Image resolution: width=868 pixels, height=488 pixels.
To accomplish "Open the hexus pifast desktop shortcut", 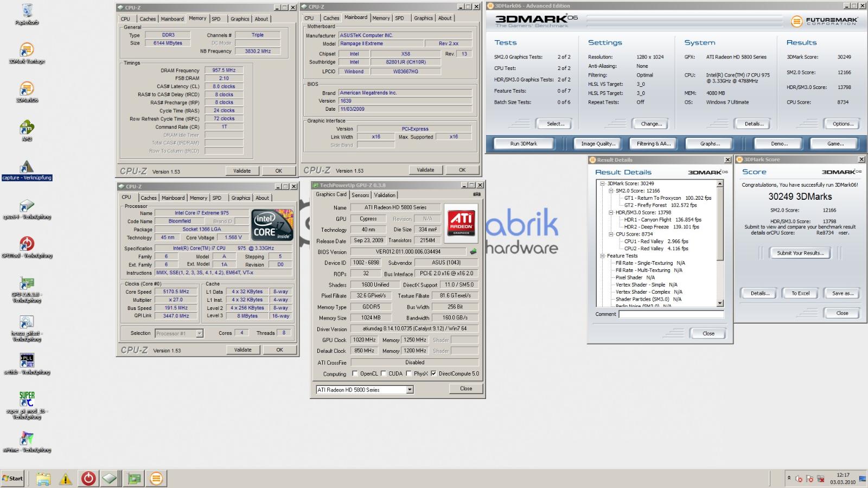I will click(x=27, y=328).
